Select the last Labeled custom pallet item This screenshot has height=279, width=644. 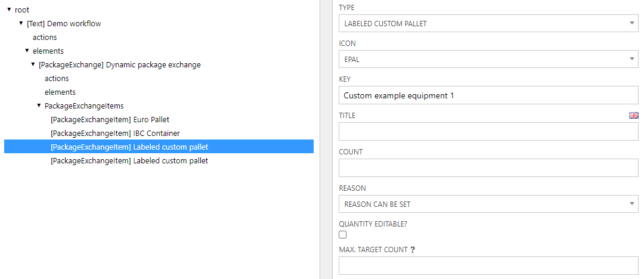[129, 161]
